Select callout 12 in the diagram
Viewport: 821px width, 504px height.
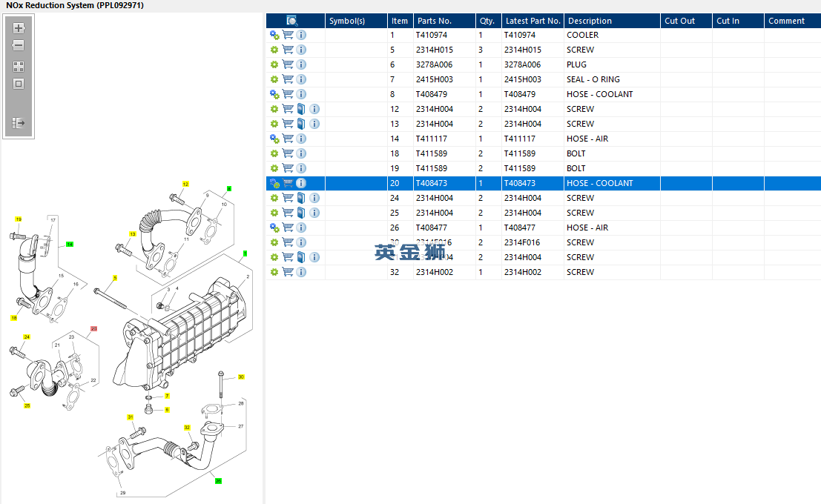pyautogui.click(x=185, y=185)
